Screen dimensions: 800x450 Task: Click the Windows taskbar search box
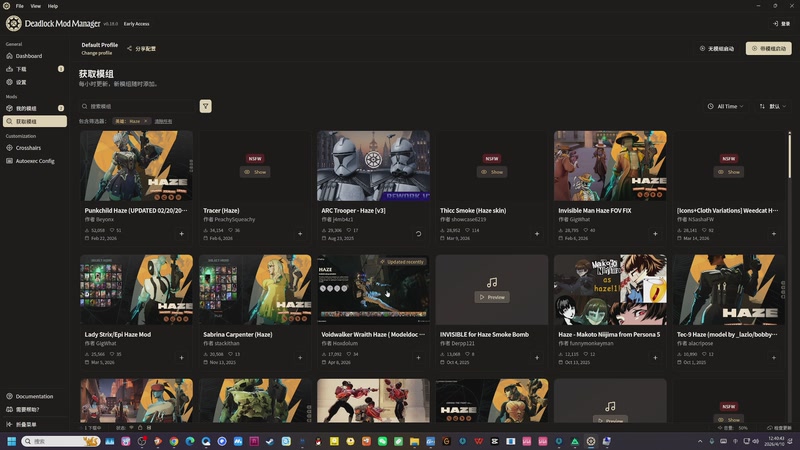[x=60, y=441]
